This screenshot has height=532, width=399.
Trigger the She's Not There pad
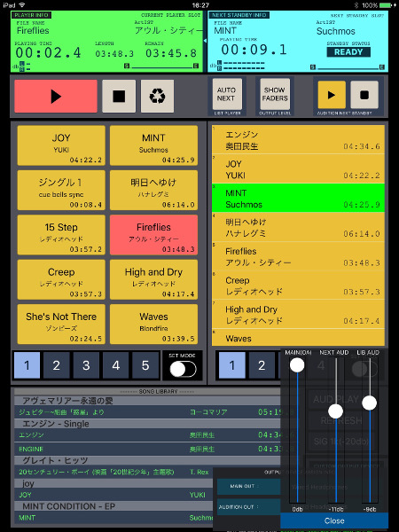61,324
